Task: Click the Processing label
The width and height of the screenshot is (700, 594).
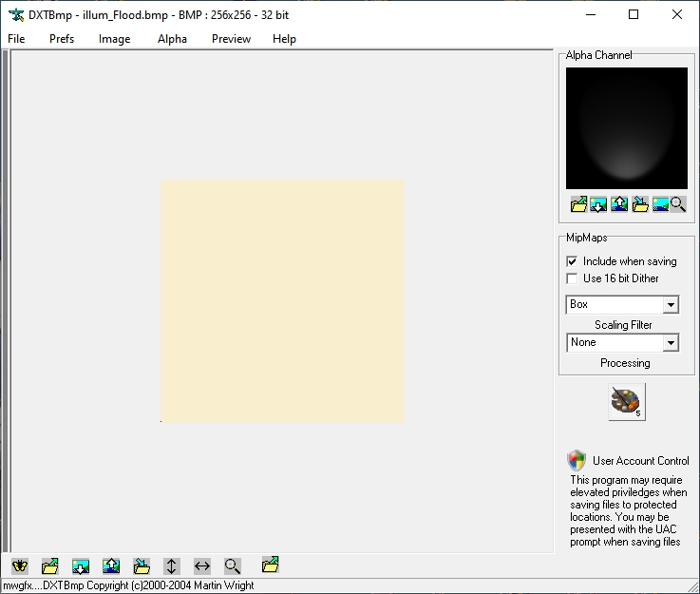Action: (x=625, y=363)
